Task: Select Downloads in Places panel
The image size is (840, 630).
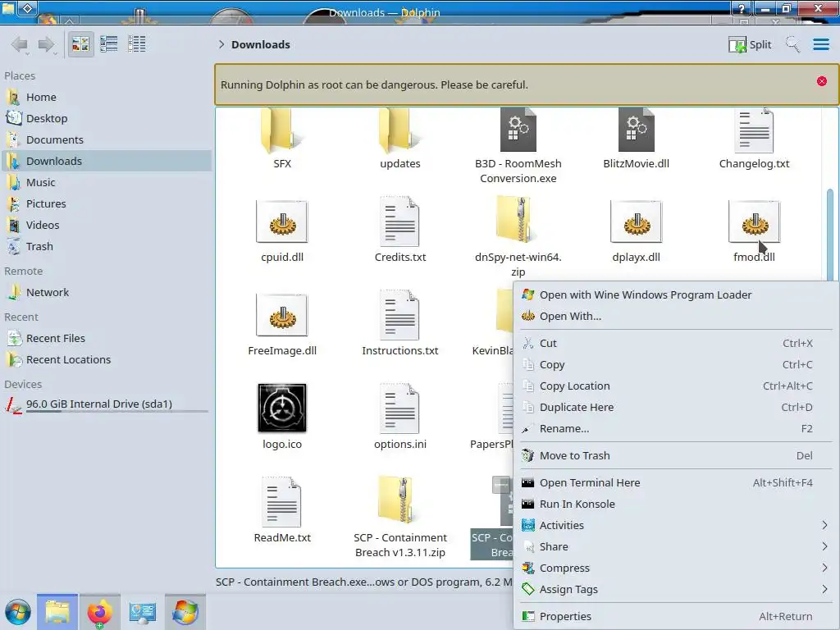Action: [x=106, y=162]
